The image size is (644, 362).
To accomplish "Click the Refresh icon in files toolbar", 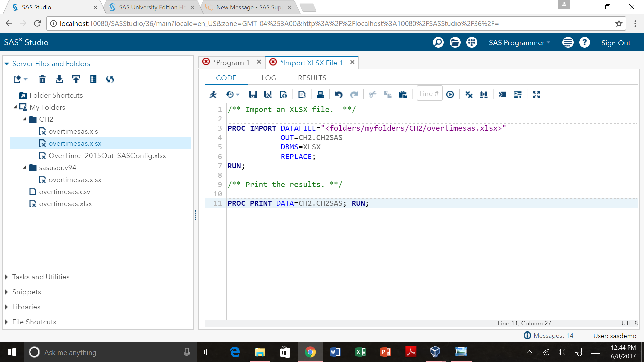I will pos(110,79).
